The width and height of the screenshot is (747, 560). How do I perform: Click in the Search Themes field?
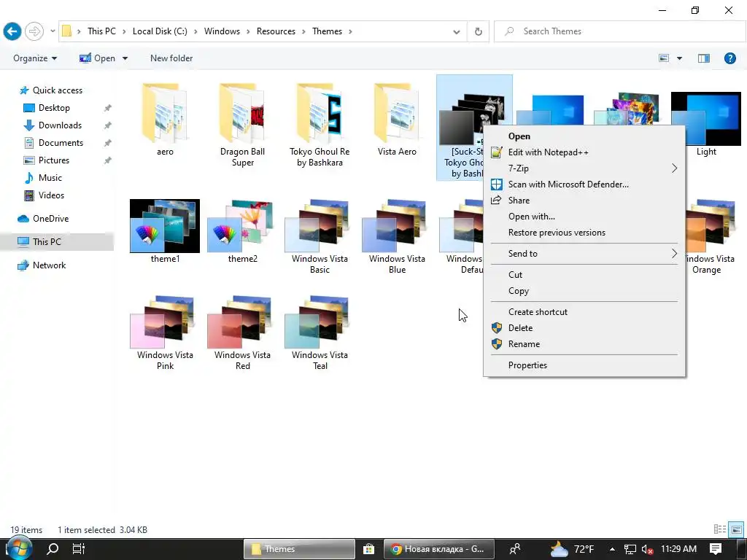(620, 31)
